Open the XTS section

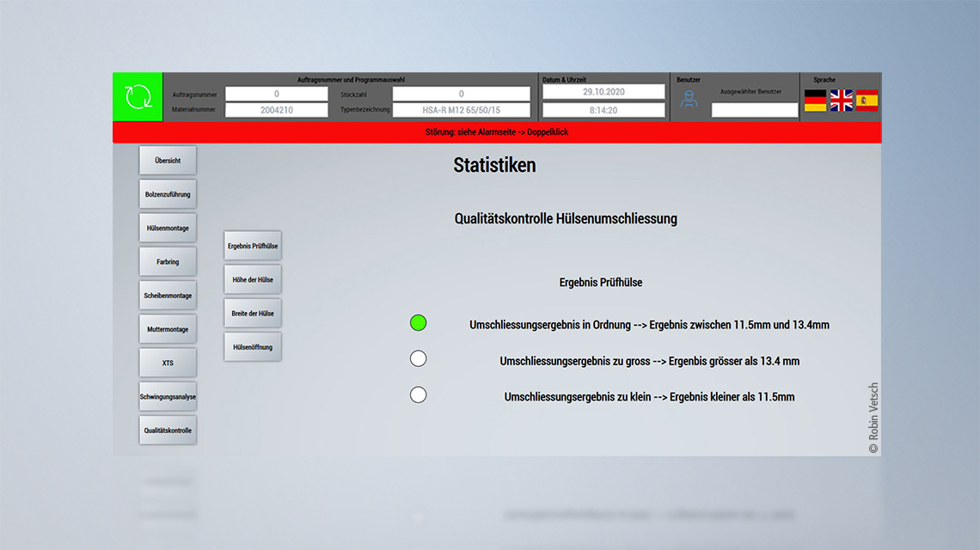[x=167, y=362]
